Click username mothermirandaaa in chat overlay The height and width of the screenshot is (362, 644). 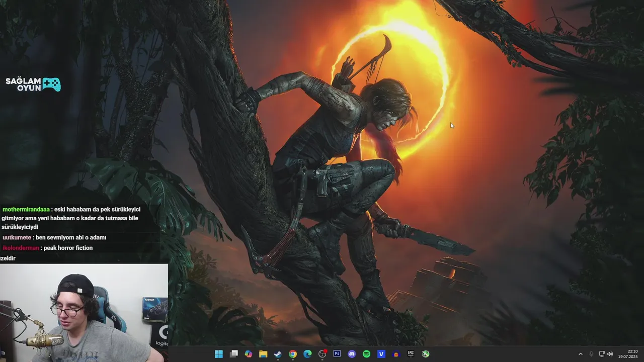click(26, 209)
